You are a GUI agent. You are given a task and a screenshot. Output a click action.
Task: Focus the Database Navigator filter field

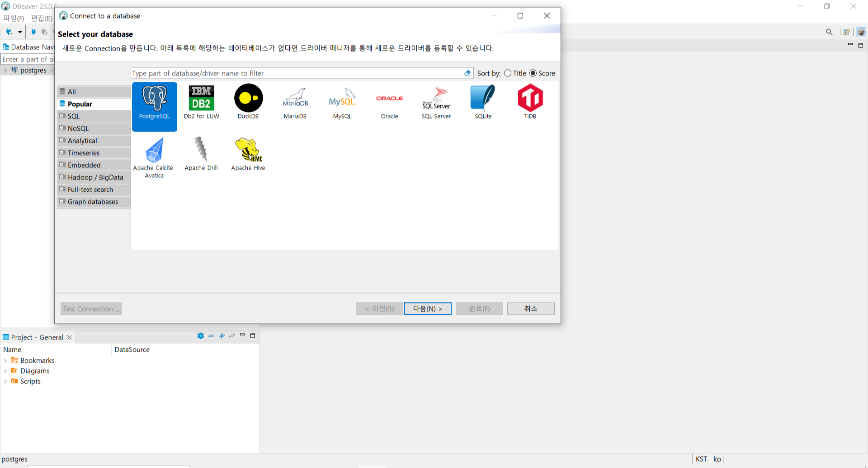tap(28, 59)
